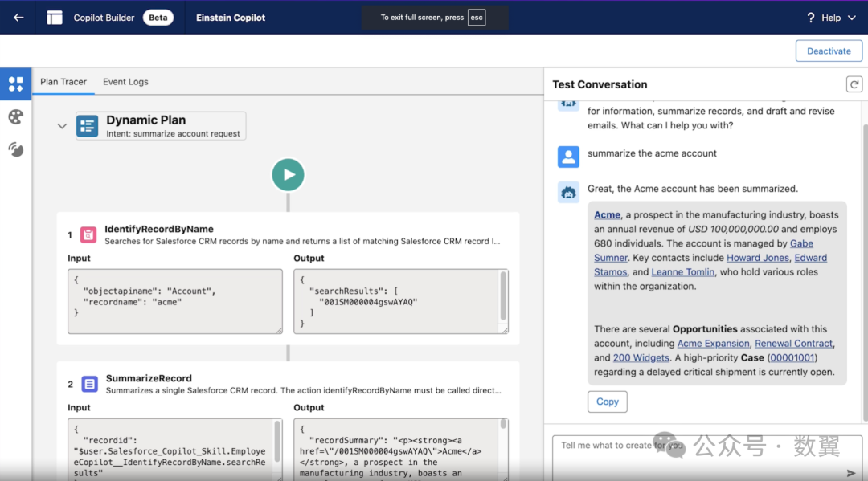Click the IdentifyRecordByName Output scrollbar

tap(503, 296)
